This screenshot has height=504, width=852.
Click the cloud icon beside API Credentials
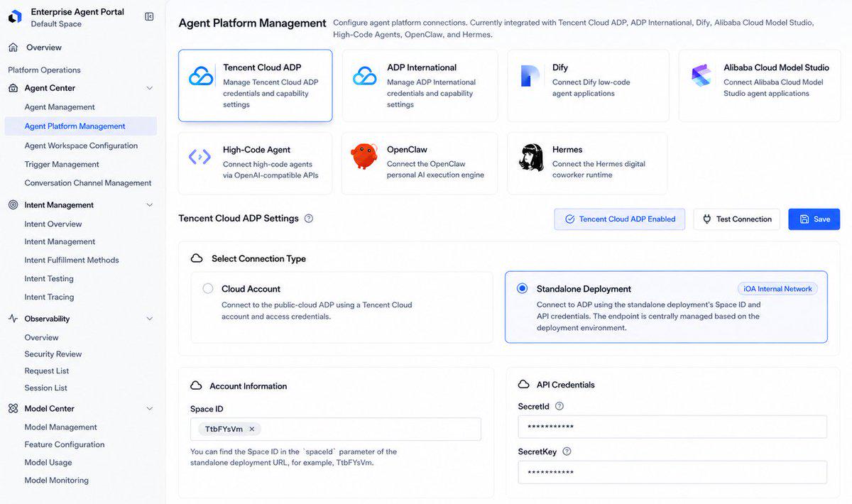coord(524,385)
